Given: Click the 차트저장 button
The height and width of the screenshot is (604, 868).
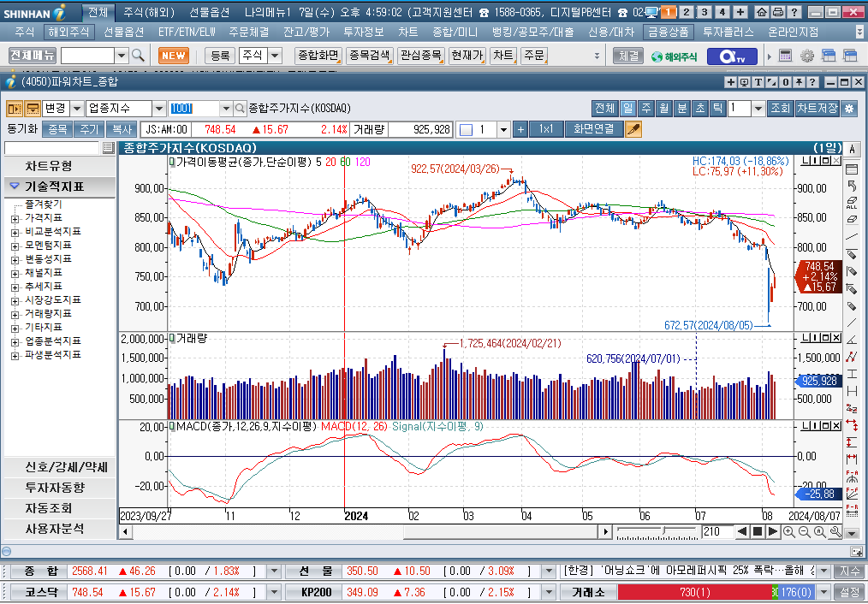Looking at the screenshot, I should (x=817, y=109).
